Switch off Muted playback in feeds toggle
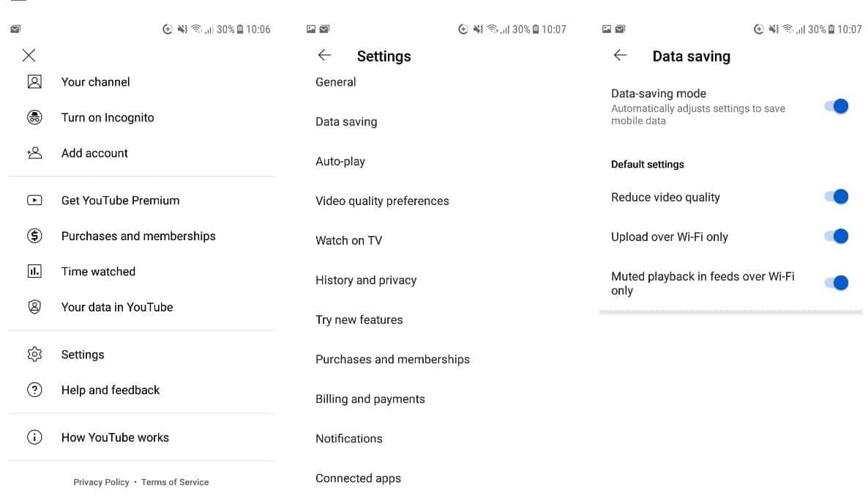This screenshot has height=504, width=868. (x=837, y=283)
